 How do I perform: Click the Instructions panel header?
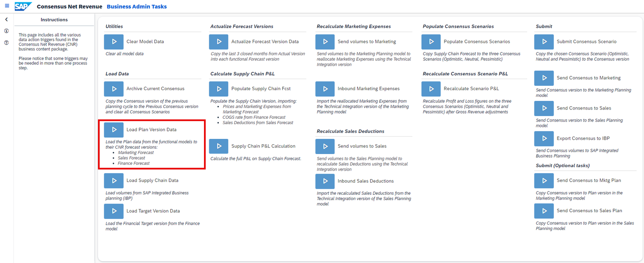click(x=54, y=20)
